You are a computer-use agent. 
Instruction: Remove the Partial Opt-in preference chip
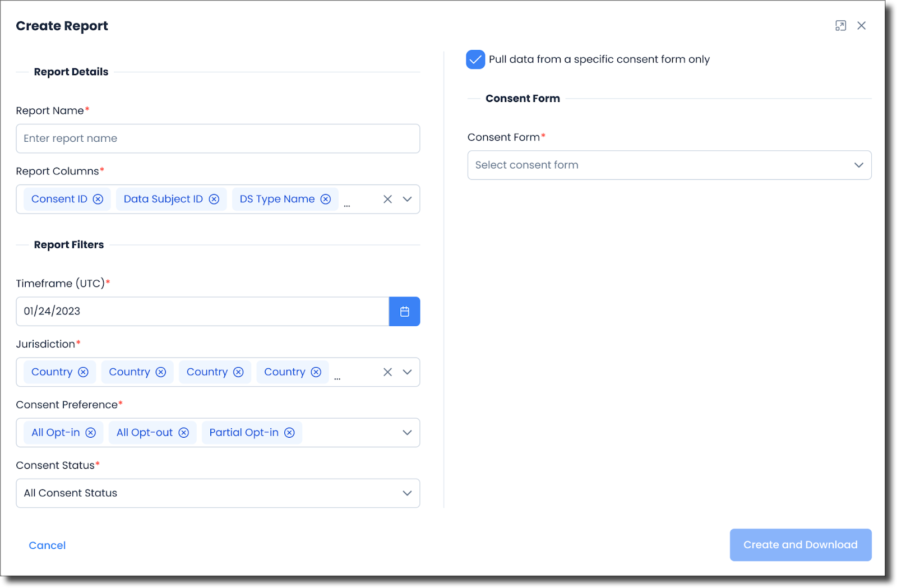tap(289, 432)
